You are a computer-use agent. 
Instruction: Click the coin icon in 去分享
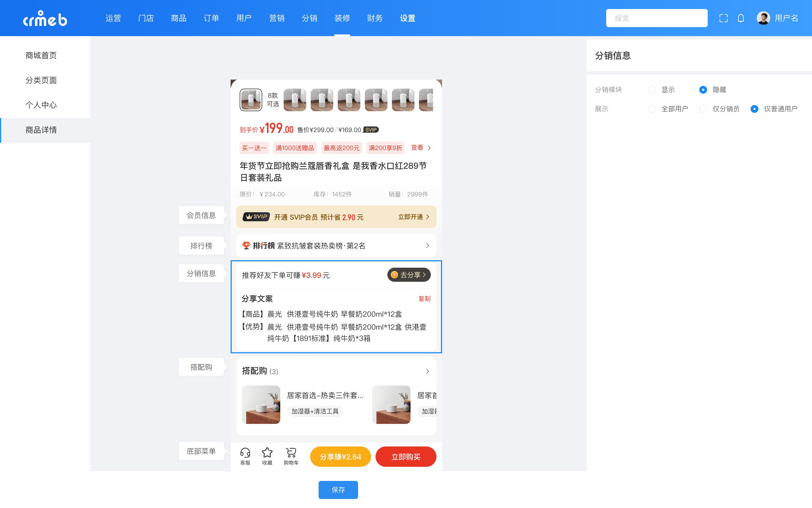click(394, 275)
